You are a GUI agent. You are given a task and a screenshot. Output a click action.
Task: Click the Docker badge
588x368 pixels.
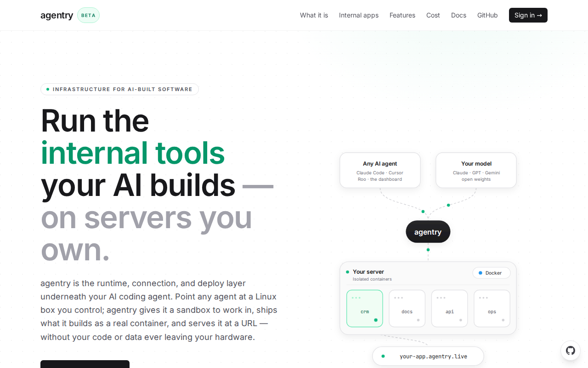(492, 273)
